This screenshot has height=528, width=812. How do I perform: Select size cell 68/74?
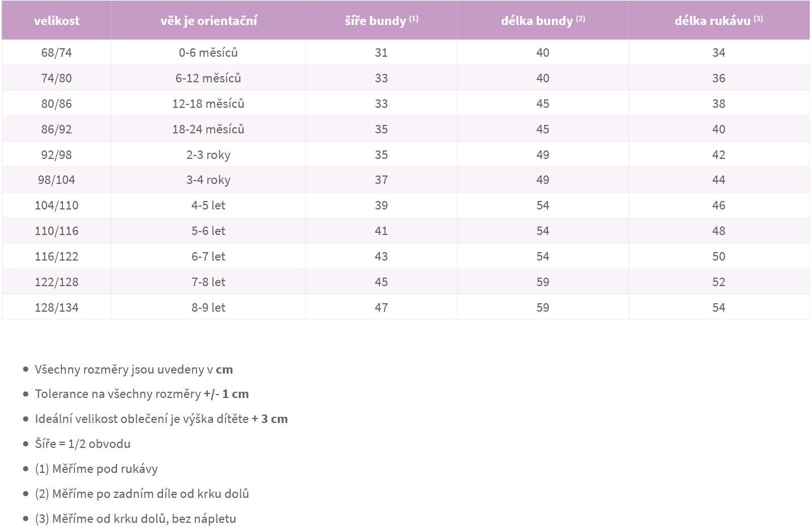57,52
